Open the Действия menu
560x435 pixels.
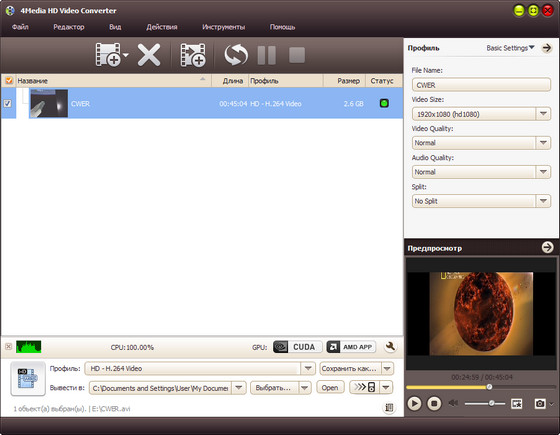pos(162,27)
